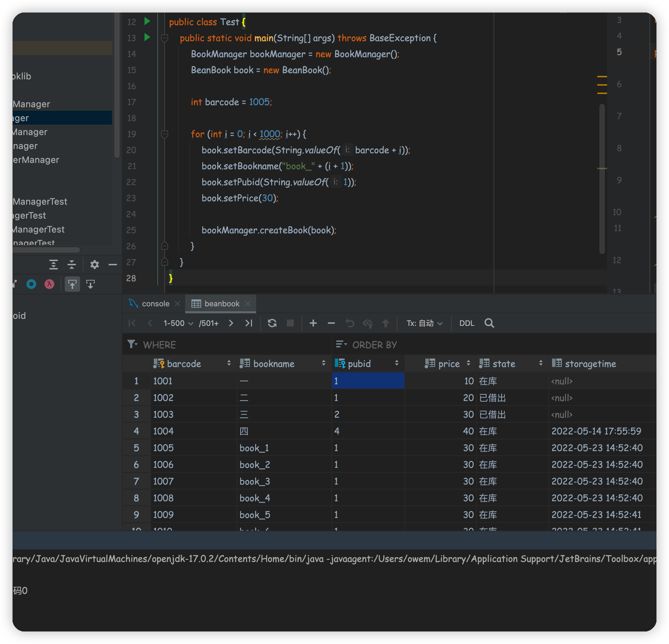This screenshot has width=669, height=644.
Task: Go to next page of rows
Action: [x=231, y=323]
